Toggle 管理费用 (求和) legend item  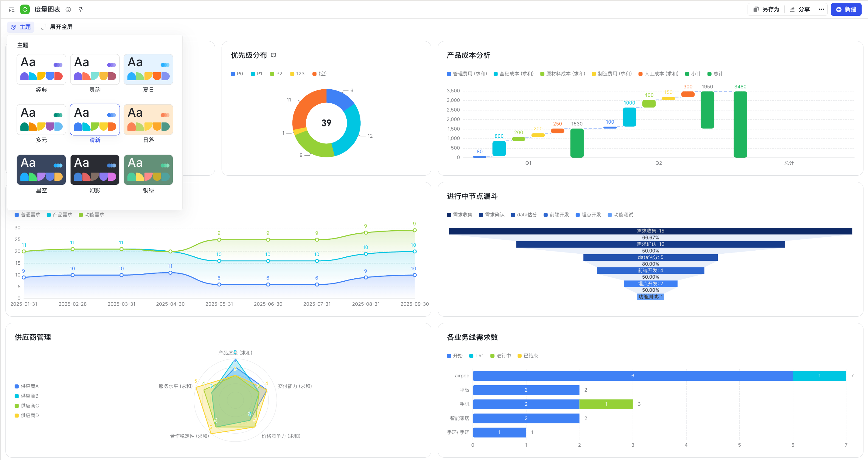(467, 74)
